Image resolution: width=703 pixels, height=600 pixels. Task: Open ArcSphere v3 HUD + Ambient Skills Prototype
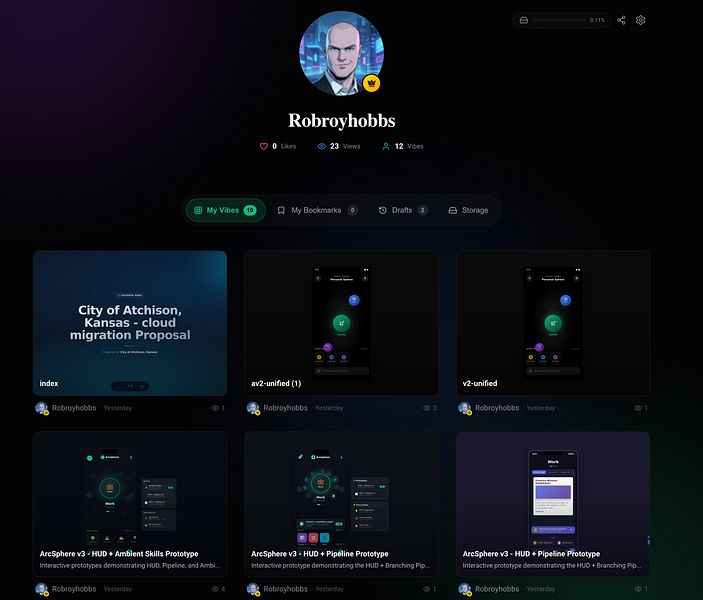130,504
